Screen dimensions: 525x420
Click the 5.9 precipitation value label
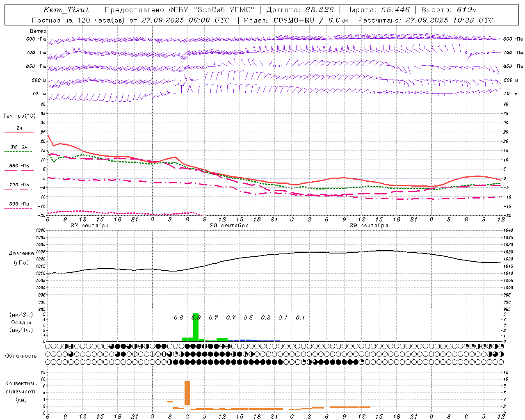[196, 317]
